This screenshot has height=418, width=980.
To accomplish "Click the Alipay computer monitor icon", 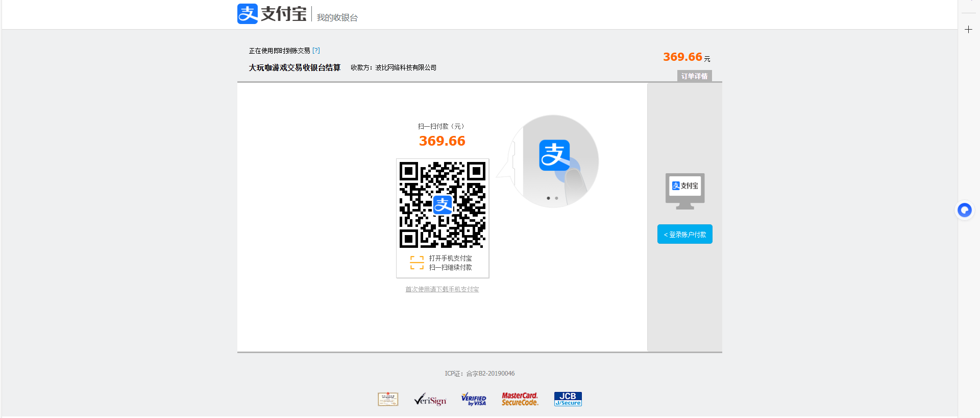I will pyautogui.click(x=684, y=191).
